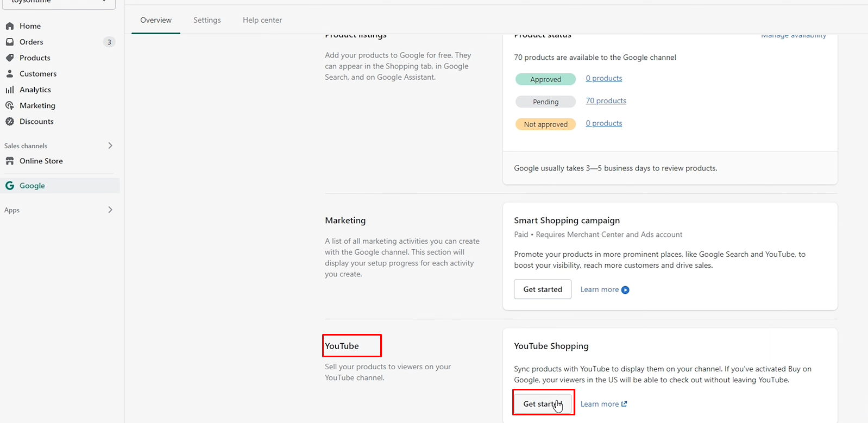Viewport: 868px width, 423px height.
Task: Switch to the Settings tab
Action: pos(207,20)
